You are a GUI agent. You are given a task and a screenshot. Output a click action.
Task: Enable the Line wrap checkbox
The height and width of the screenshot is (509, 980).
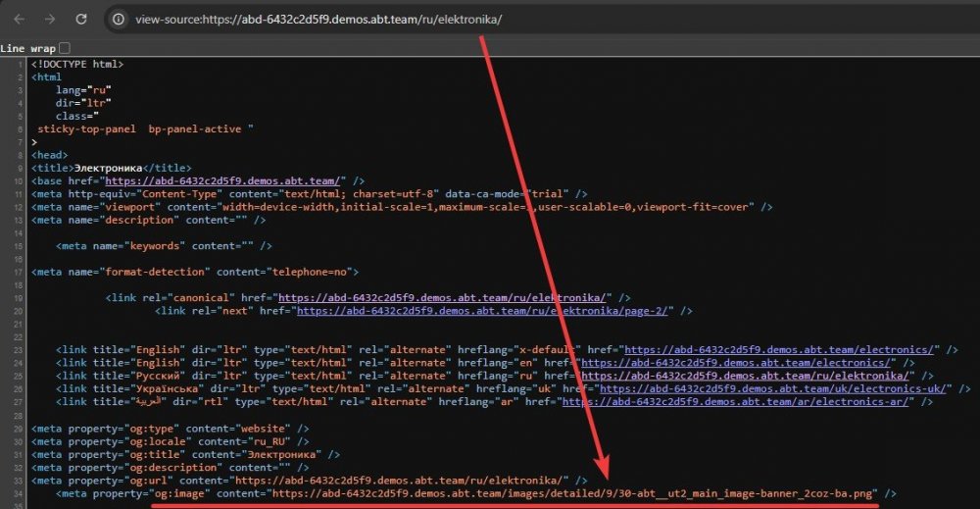(65, 48)
